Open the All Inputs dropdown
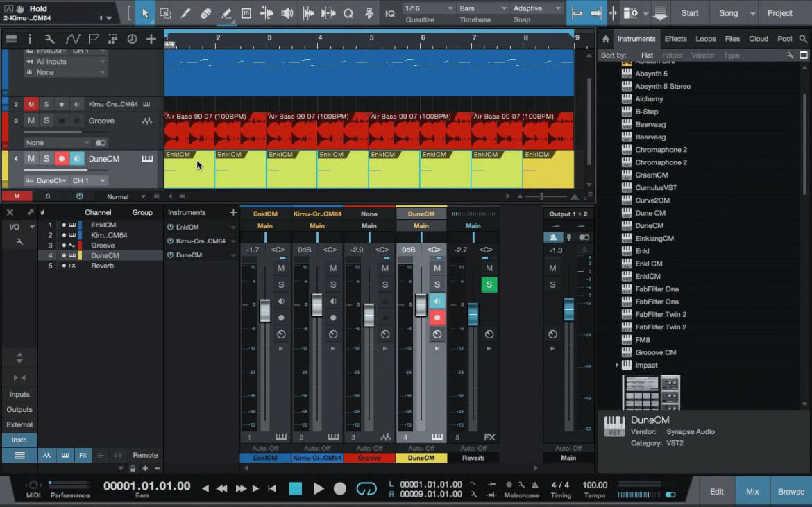 click(x=66, y=62)
